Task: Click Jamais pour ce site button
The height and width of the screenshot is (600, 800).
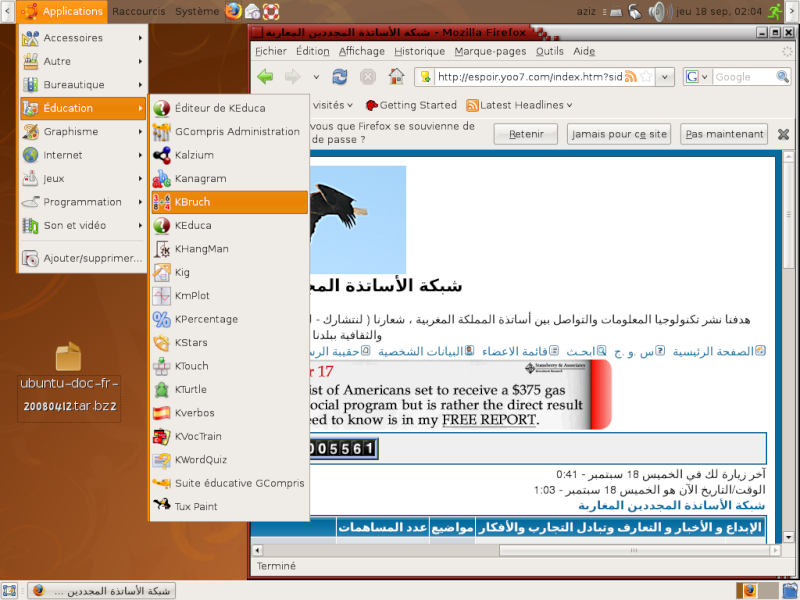Action: pyautogui.click(x=619, y=134)
